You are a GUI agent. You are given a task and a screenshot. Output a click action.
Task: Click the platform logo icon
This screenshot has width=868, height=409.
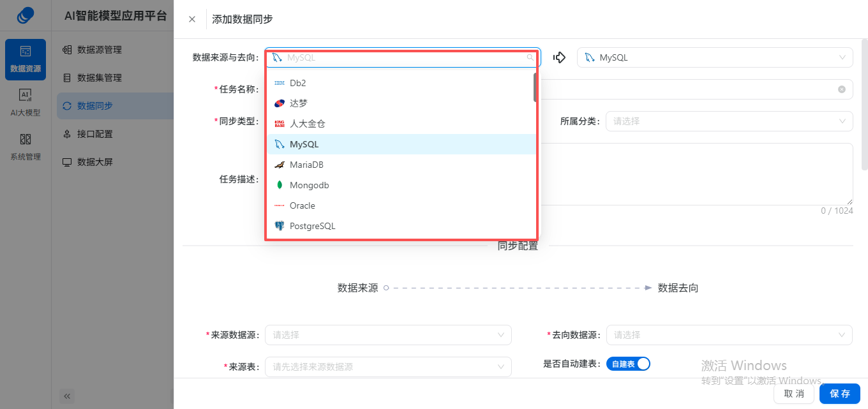pyautogui.click(x=26, y=15)
